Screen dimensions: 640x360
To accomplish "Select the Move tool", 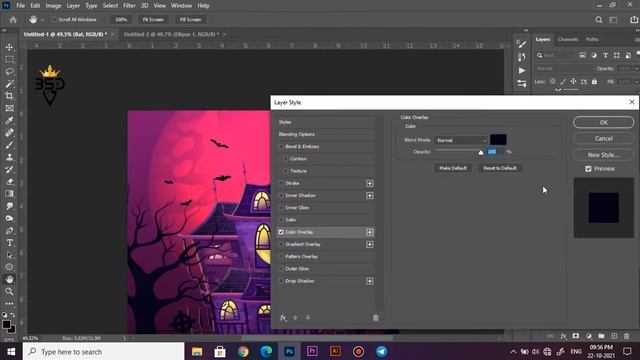I will click(x=9, y=47).
